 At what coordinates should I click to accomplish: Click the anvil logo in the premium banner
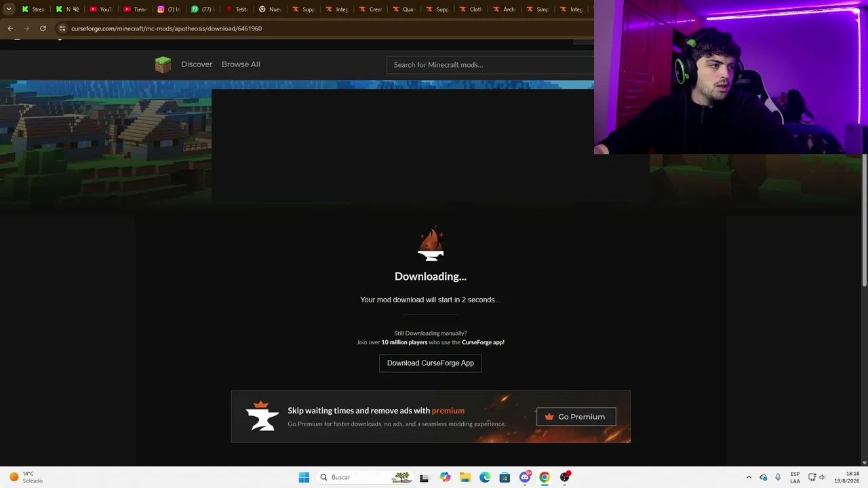(262, 416)
